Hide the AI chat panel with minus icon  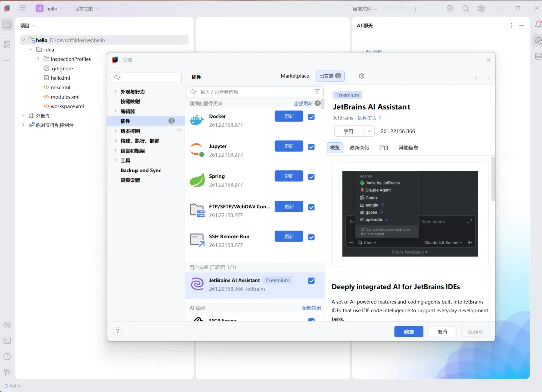click(x=522, y=25)
